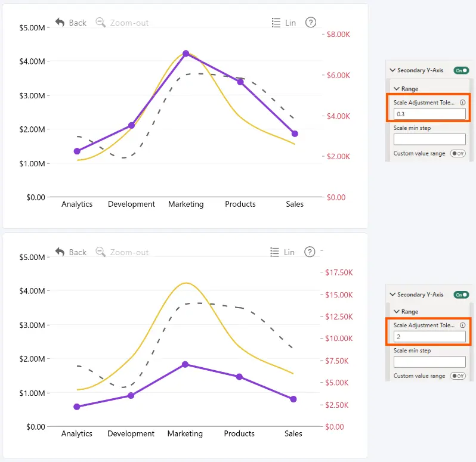Enable Custom value range in upper panel
Image resolution: width=476 pixels, height=462 pixels.
click(x=458, y=153)
